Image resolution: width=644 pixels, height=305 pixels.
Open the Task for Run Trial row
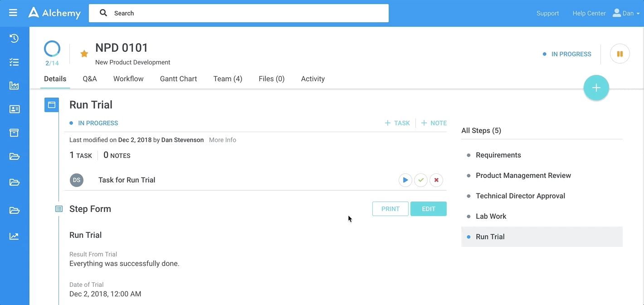(255, 180)
